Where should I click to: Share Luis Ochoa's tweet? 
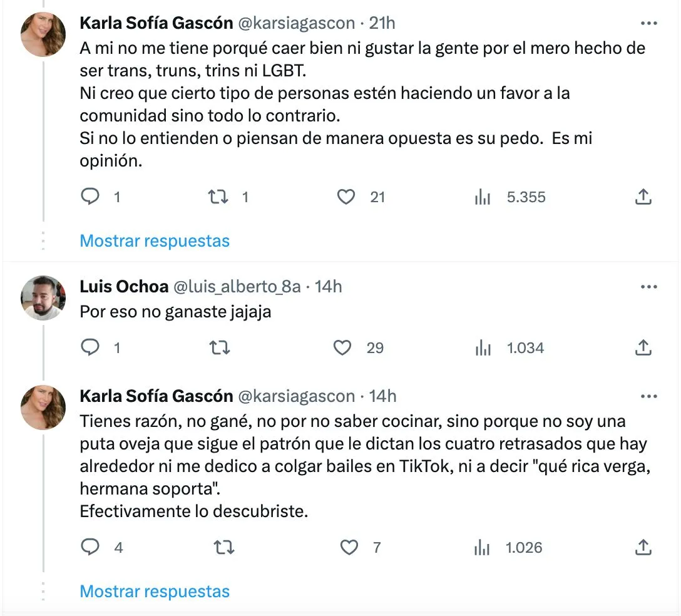pyautogui.click(x=643, y=347)
